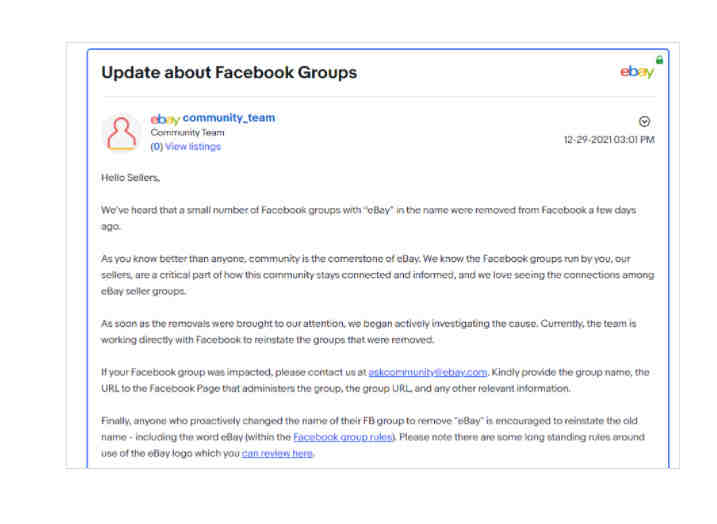Open Facebook group rules link
The image size is (717, 524).
pyautogui.click(x=343, y=437)
